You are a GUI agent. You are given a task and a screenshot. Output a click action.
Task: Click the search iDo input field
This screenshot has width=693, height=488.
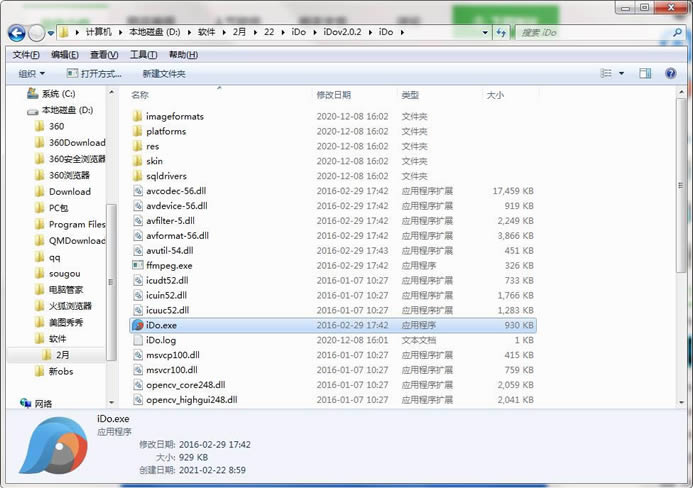(x=594, y=33)
